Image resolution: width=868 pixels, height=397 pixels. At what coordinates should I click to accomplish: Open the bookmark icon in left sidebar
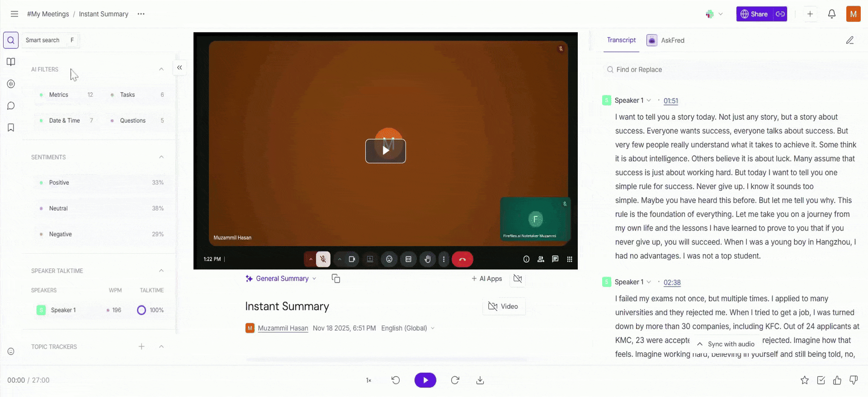[11, 128]
